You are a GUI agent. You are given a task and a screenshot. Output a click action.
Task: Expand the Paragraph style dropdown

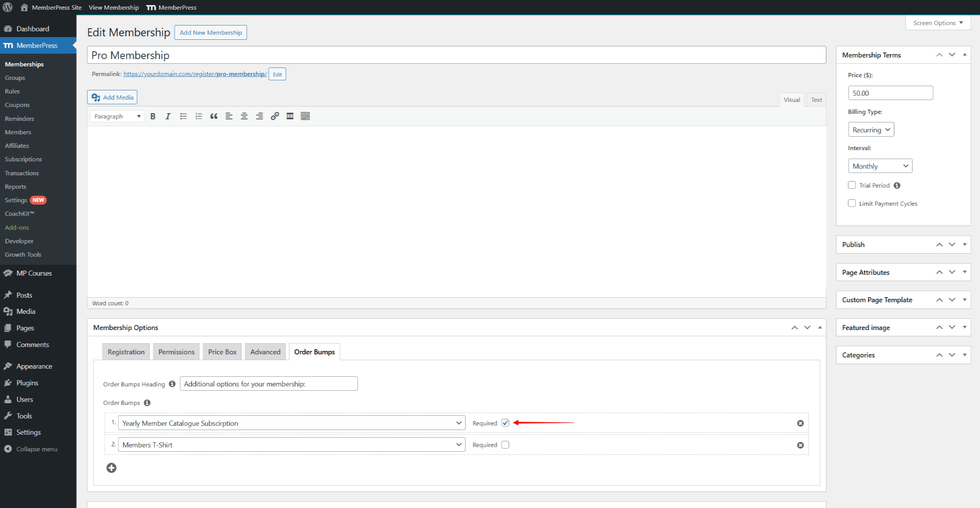coord(117,116)
